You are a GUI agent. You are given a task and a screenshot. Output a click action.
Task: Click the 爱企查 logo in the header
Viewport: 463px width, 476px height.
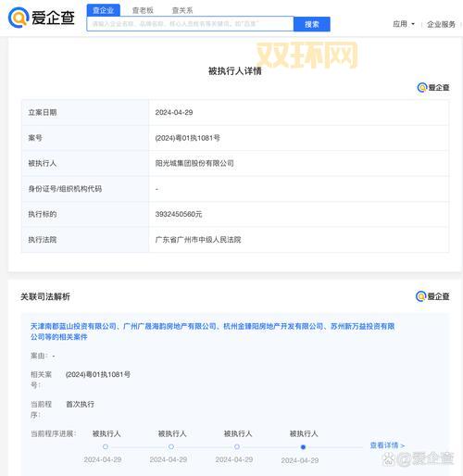[x=42, y=17]
